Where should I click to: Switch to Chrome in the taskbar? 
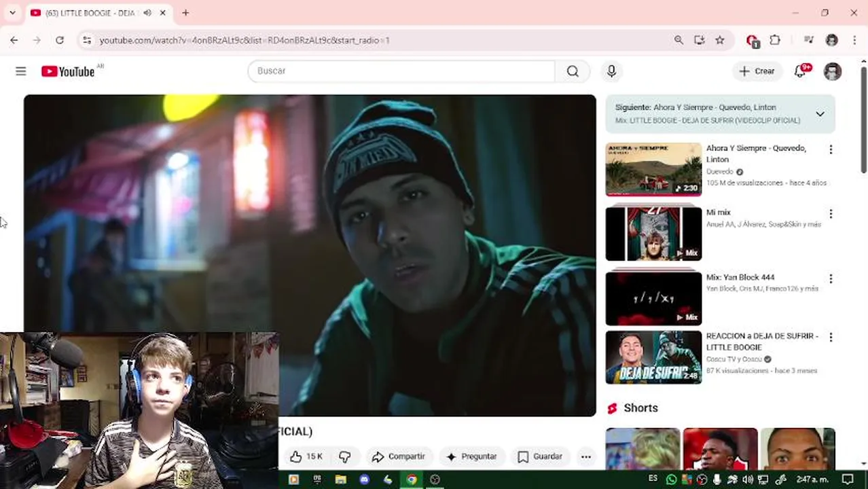pos(412,479)
